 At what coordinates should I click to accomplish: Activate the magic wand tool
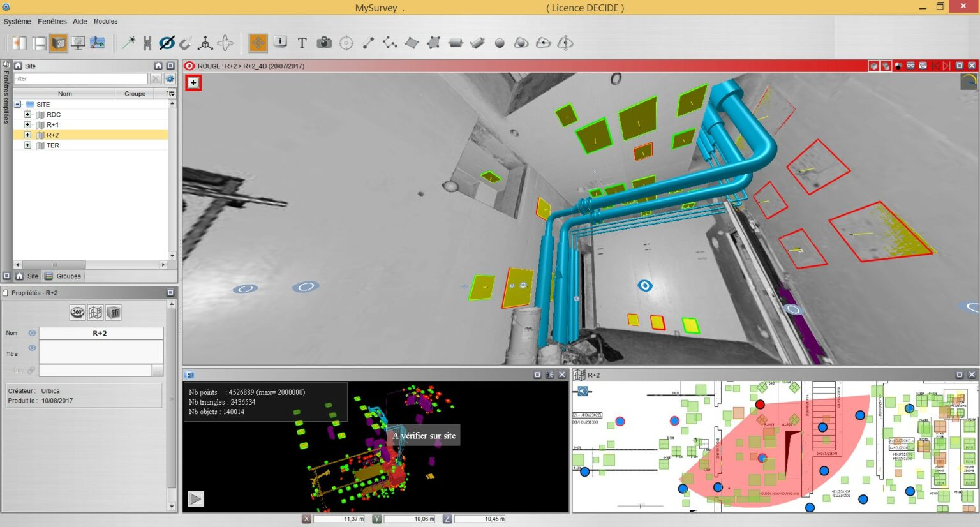128,43
